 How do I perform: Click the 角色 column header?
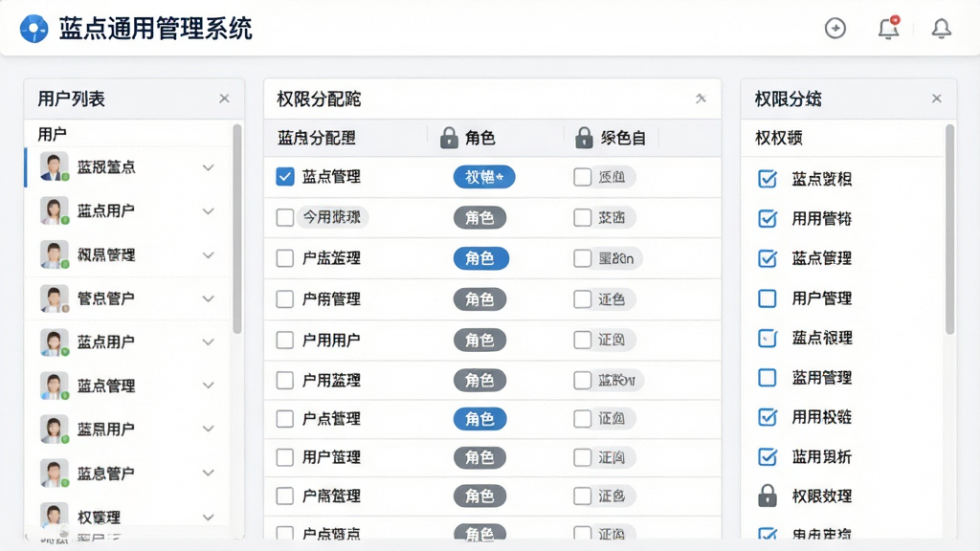coord(480,138)
